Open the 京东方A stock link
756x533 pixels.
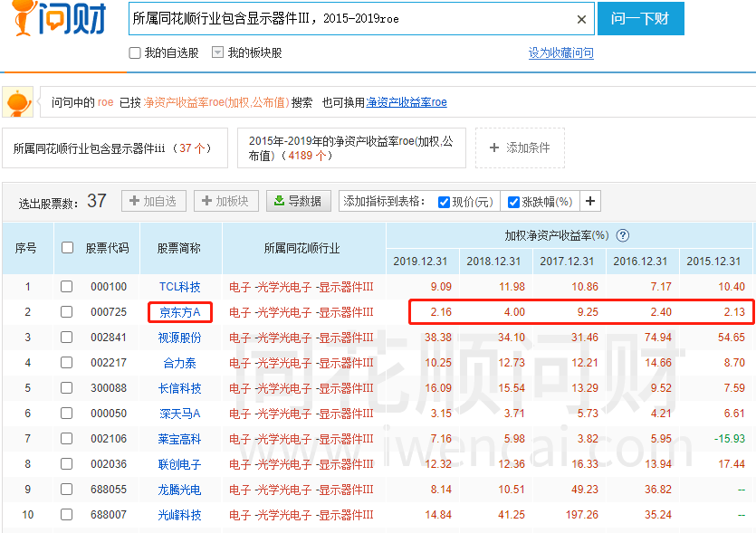point(180,312)
